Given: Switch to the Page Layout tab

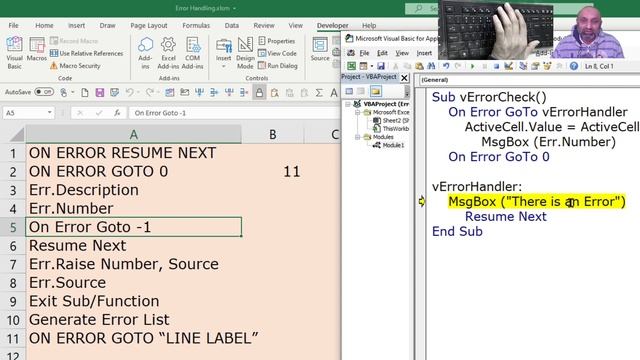Looking at the screenshot, I should point(149,25).
